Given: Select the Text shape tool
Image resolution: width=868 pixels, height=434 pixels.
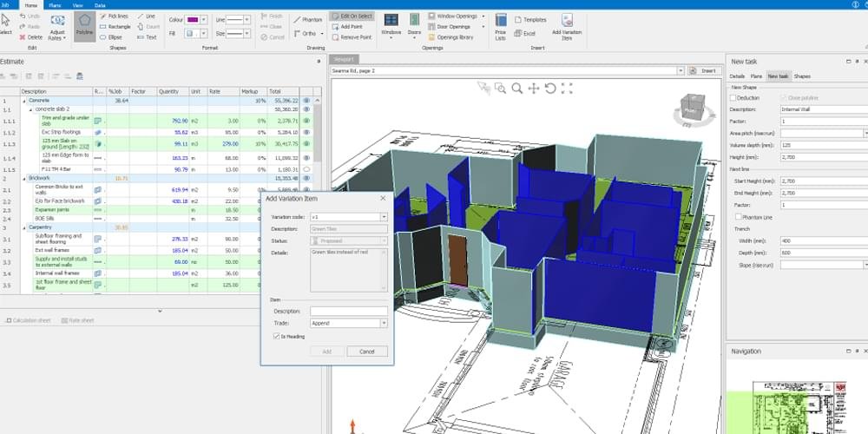Looking at the screenshot, I should (147, 37).
